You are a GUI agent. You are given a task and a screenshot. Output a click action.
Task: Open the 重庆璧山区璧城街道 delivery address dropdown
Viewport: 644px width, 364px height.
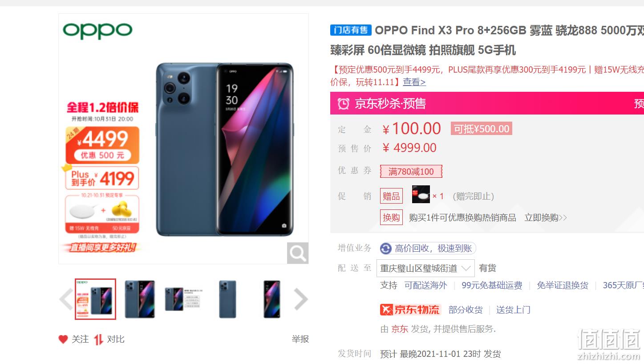click(x=425, y=268)
